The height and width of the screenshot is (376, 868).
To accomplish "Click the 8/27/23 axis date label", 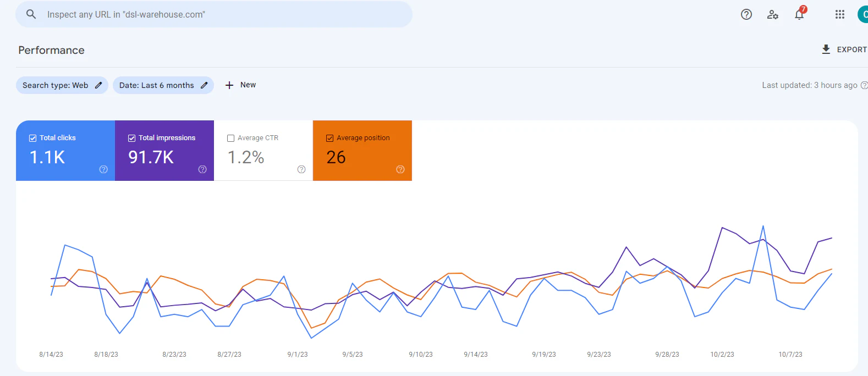I will point(229,355).
